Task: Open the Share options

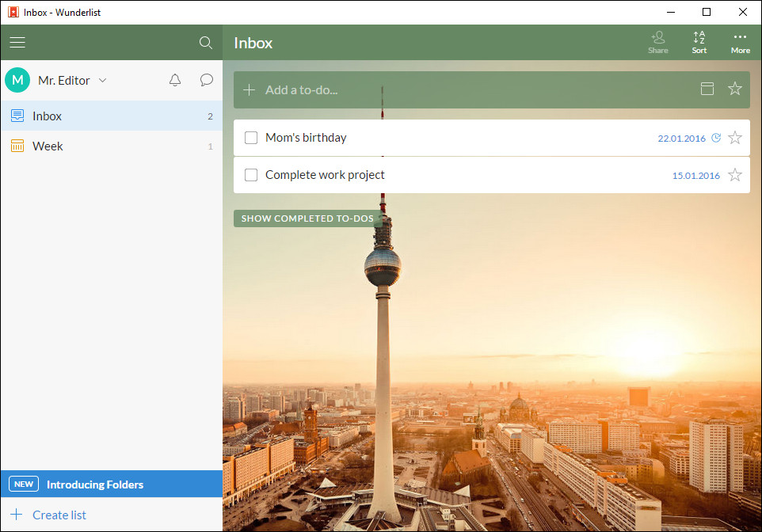Action: pyautogui.click(x=658, y=41)
